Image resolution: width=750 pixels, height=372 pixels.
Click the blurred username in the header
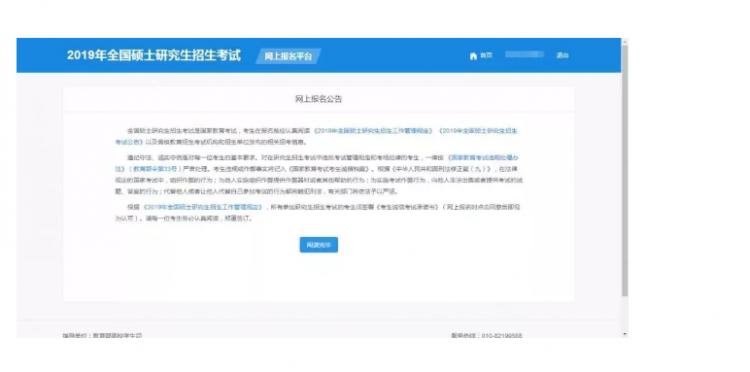(524, 55)
